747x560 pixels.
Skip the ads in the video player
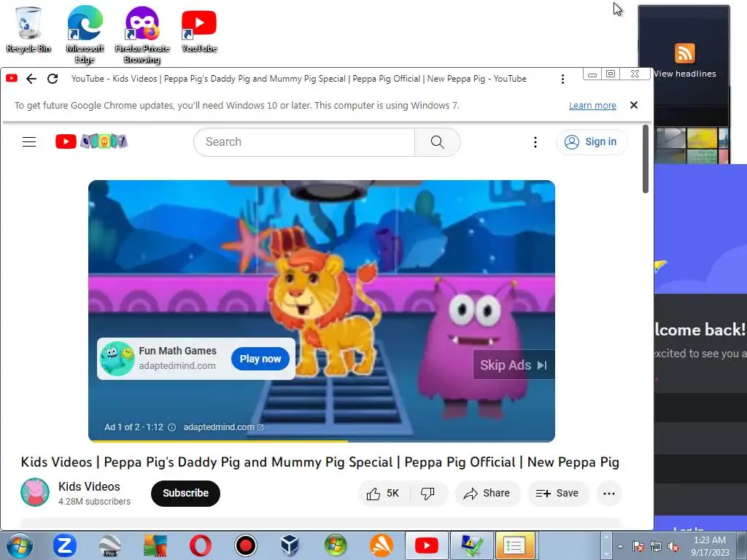514,365
